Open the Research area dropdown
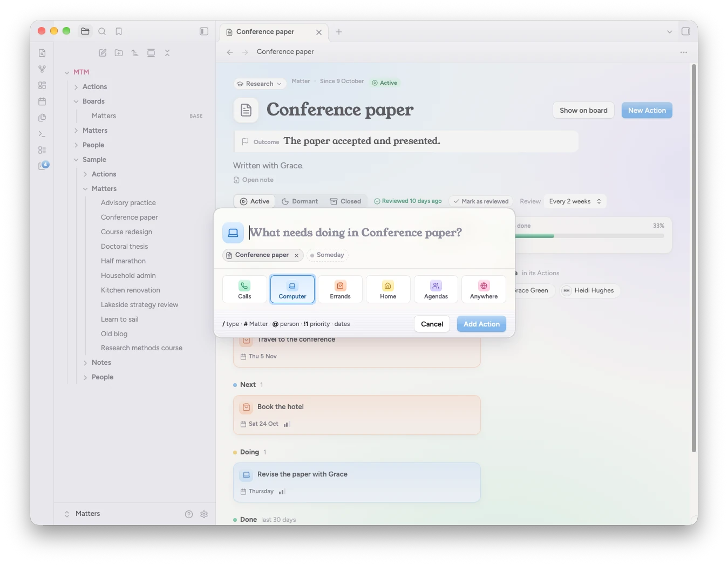728x565 pixels. point(260,84)
